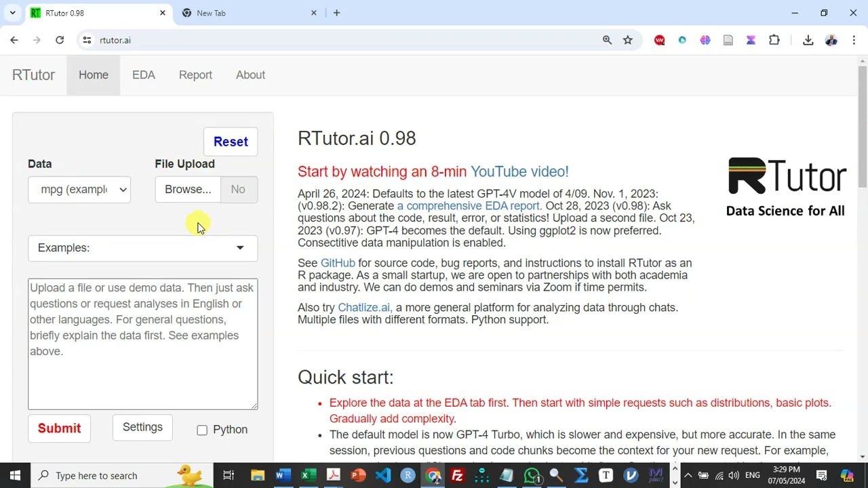The image size is (868, 488).
Task: Open the taskbar clock showing 3:29 PM
Action: (x=785, y=475)
